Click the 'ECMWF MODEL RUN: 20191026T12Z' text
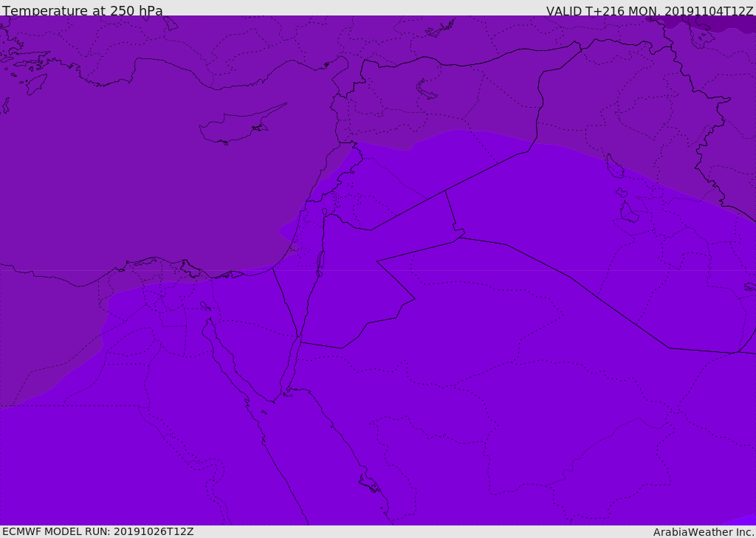Image resolution: width=756 pixels, height=538 pixels. 98,531
